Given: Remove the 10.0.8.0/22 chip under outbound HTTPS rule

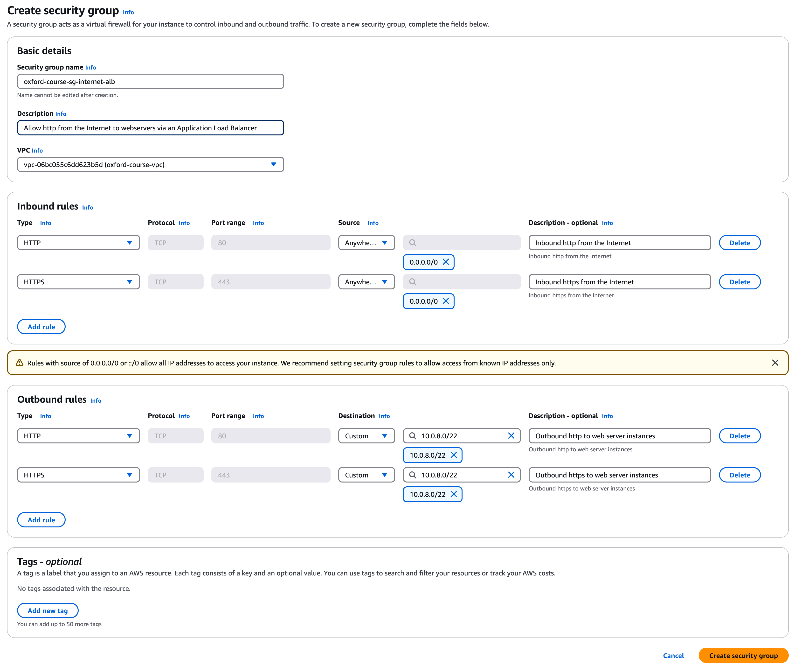Looking at the screenshot, I should (x=454, y=494).
